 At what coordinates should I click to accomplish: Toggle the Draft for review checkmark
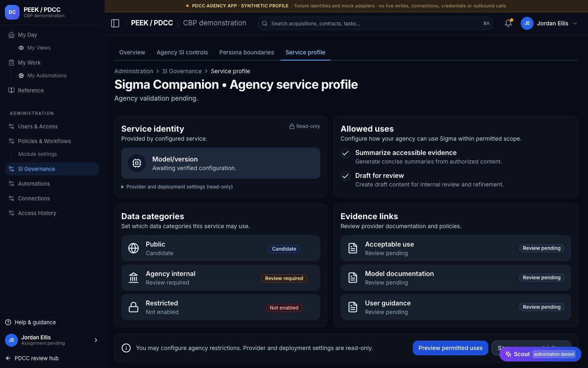click(345, 176)
